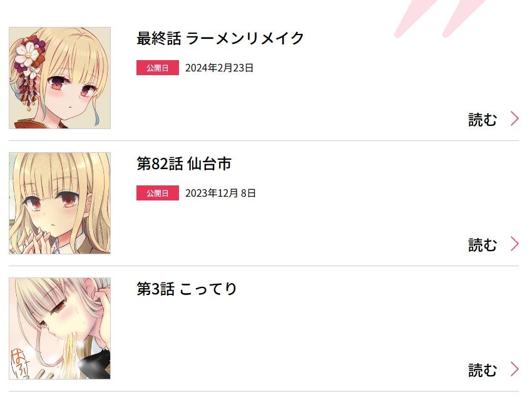Click 読む for the 第82話 episode

click(483, 245)
